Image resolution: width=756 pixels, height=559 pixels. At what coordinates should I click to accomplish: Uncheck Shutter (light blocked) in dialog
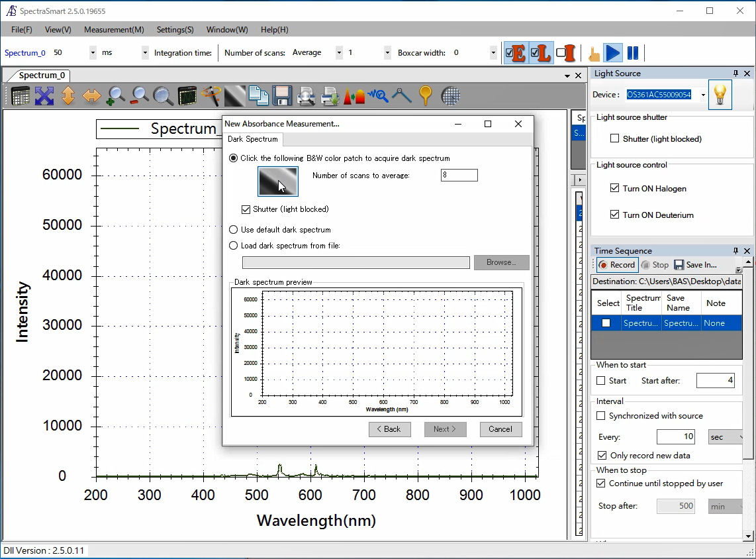pos(246,209)
